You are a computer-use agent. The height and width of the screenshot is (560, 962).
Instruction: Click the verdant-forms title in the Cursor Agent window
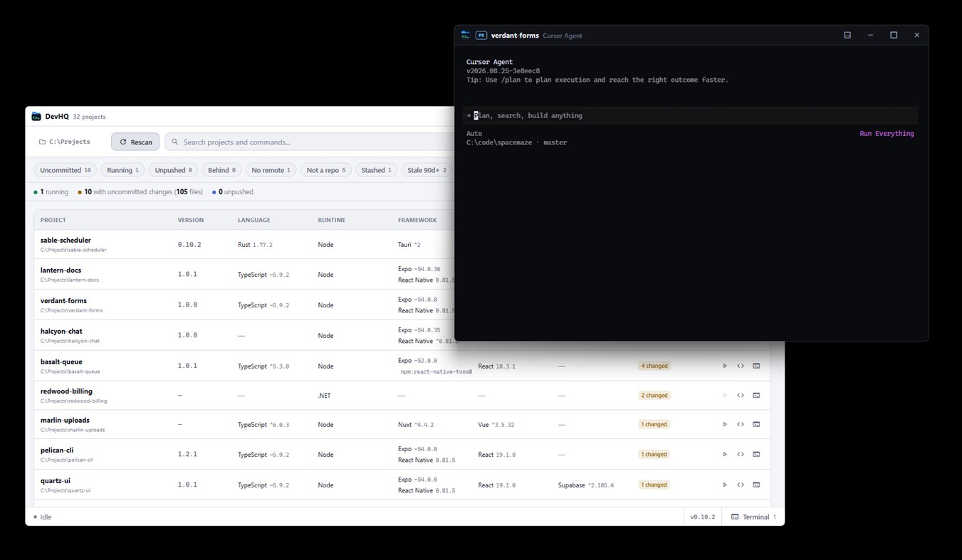point(515,35)
